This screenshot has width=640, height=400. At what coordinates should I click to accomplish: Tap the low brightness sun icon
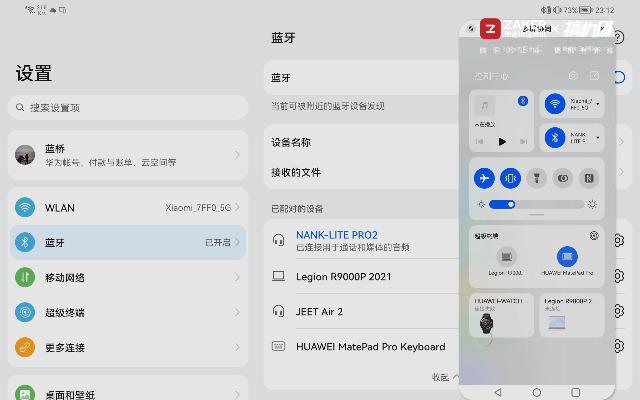point(481,204)
